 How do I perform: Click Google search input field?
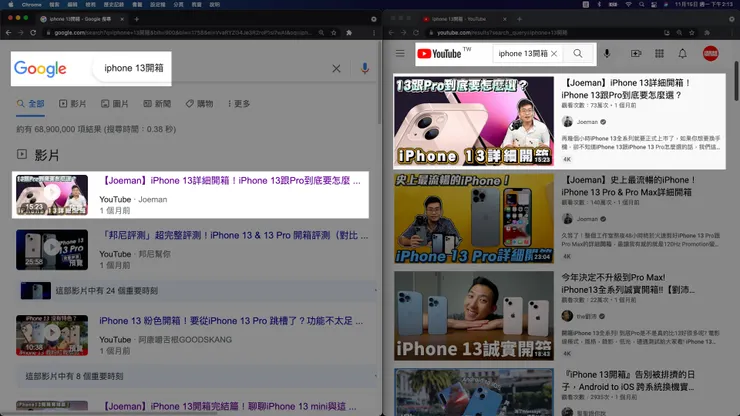point(212,68)
